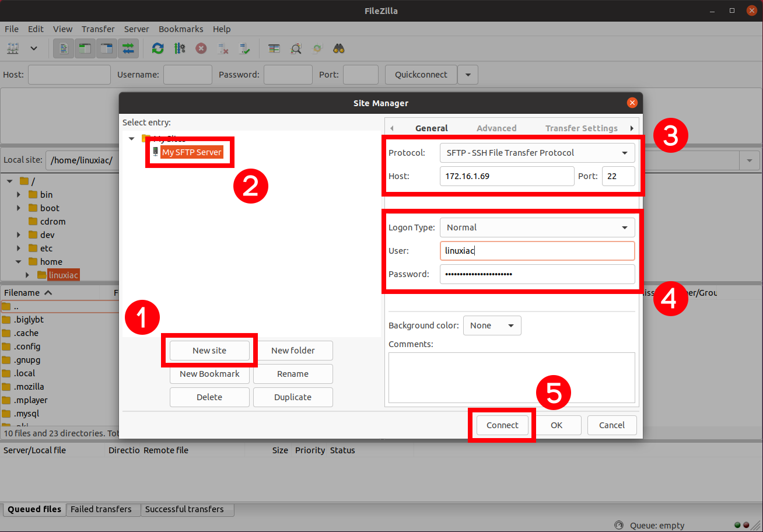The image size is (763, 532).
Task: Create a New Bookmark
Action: [x=209, y=373]
